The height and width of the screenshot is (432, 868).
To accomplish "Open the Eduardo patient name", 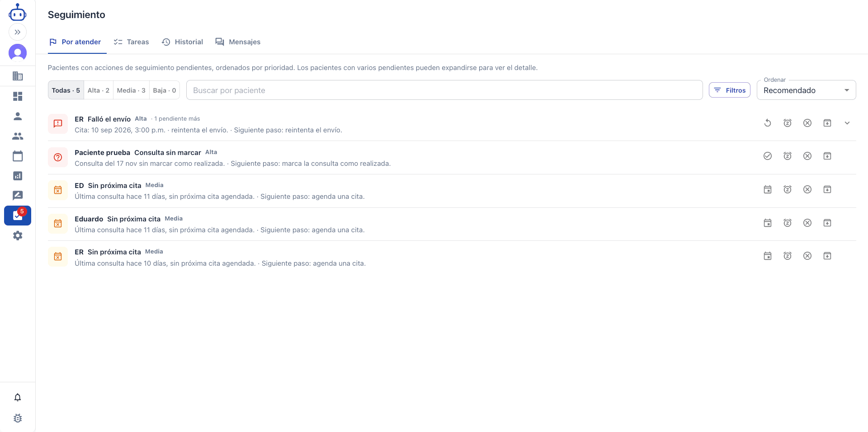I will [x=89, y=219].
